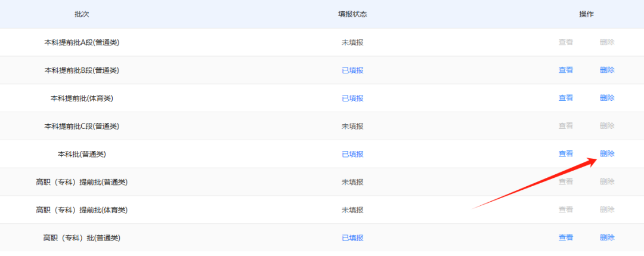Image resolution: width=644 pixels, height=256 pixels.
Task: Select batch name 本科提前批A段(普通类)
Action: (x=82, y=42)
